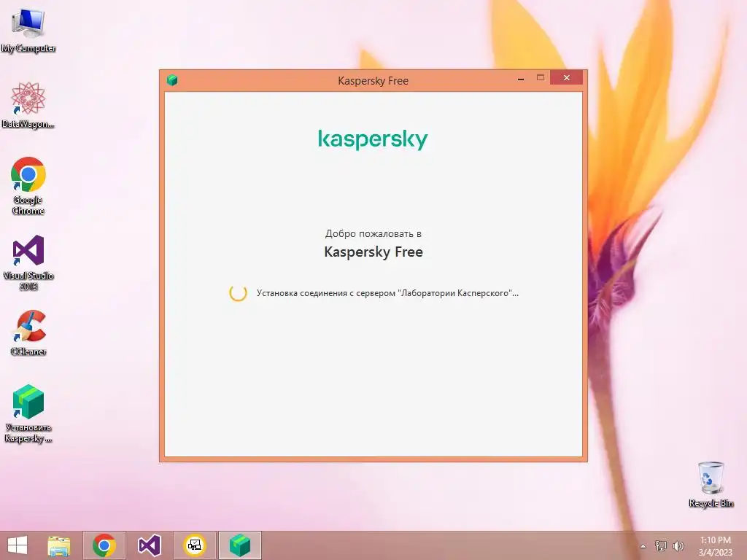Open the My Computer desktop icon

(x=28, y=31)
